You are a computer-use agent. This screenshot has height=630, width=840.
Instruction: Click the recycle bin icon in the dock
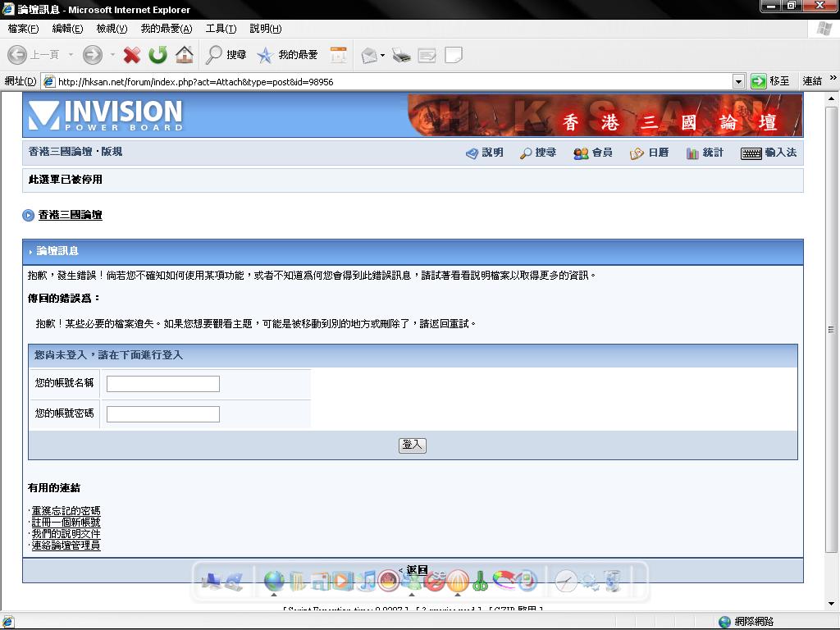coord(612,581)
